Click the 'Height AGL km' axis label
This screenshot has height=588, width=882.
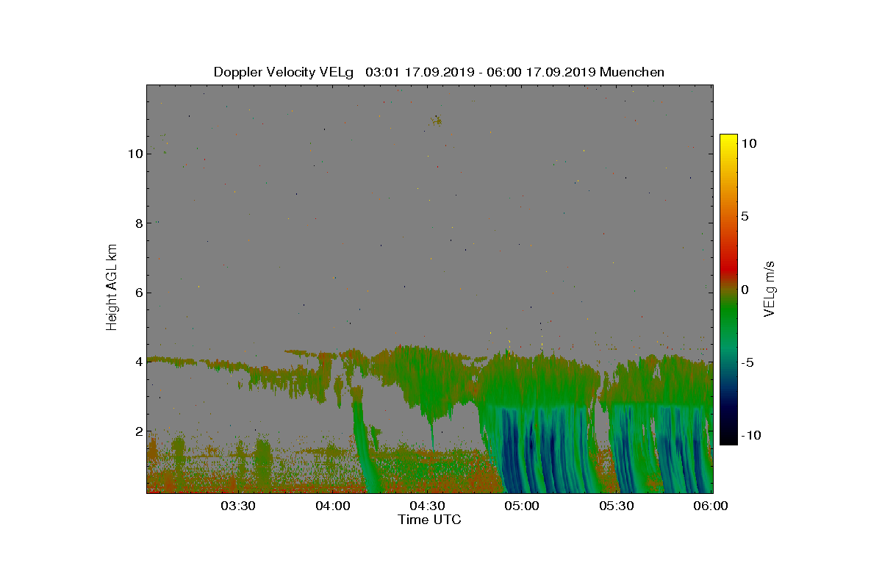click(x=112, y=287)
